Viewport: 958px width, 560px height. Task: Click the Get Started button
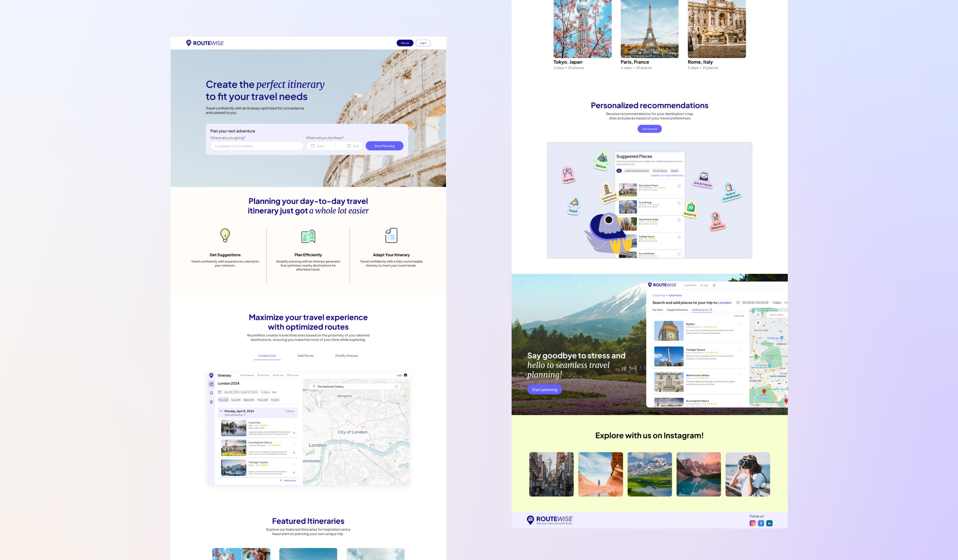(649, 129)
